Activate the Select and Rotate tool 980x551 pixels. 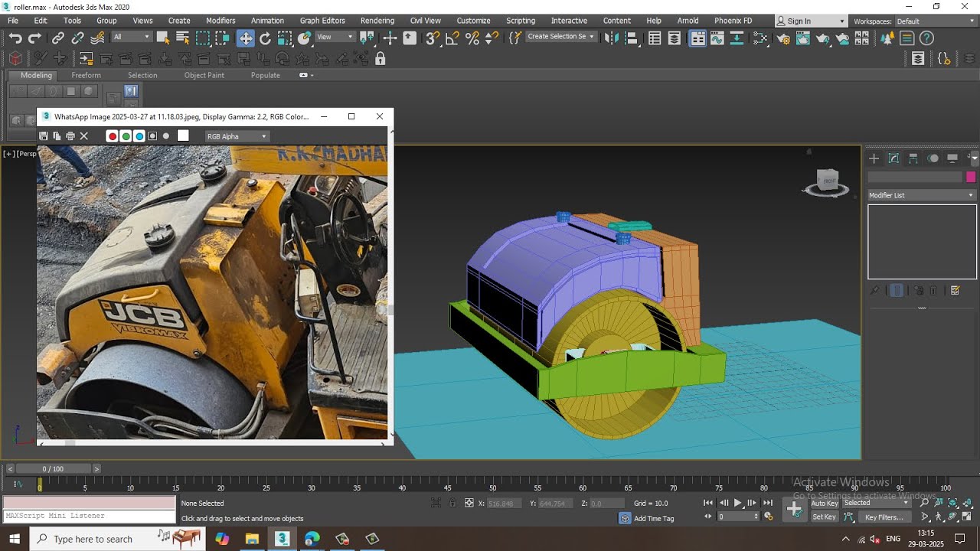266,38
